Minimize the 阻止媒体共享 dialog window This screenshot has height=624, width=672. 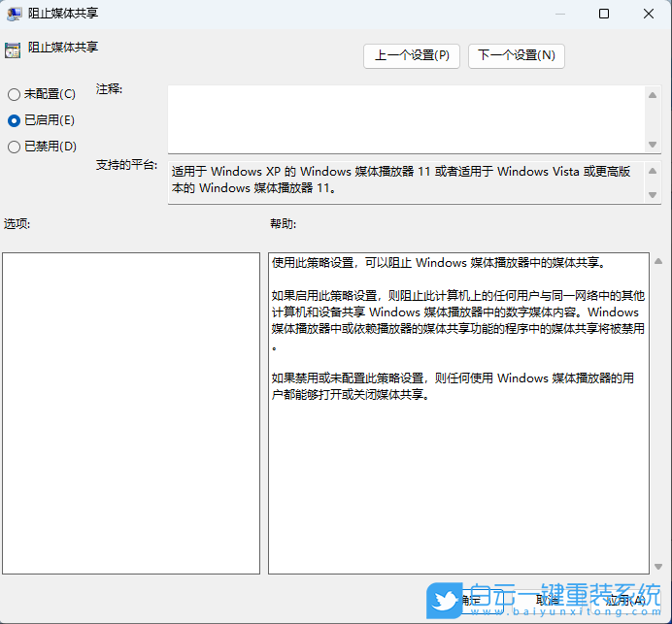(x=560, y=14)
